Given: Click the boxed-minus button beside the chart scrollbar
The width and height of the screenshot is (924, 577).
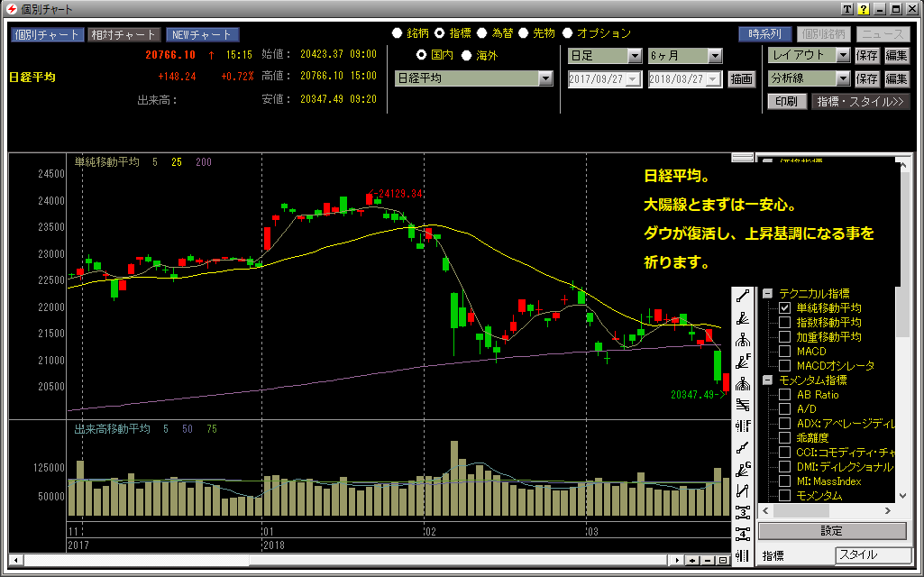Looking at the screenshot, I should click(x=722, y=560).
